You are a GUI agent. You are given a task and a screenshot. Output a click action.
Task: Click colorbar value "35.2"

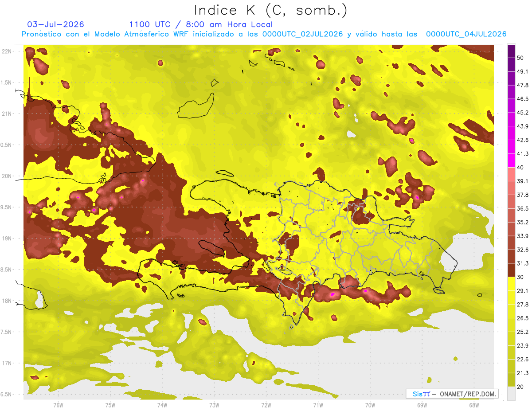click(x=523, y=222)
